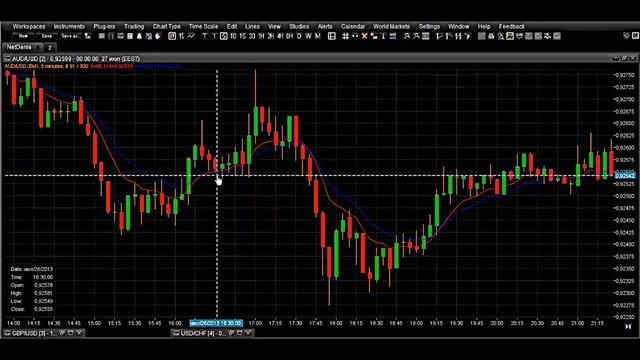640x360 pixels.
Task: Select the line chart type icon
Action: click(191, 36)
